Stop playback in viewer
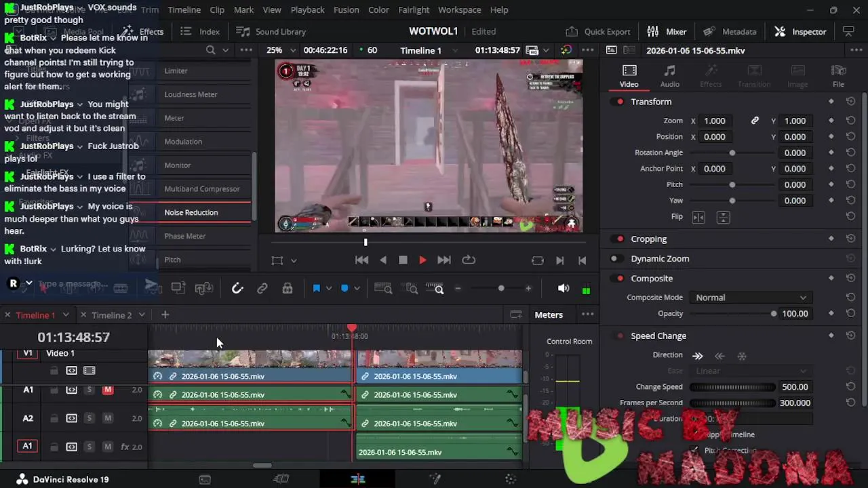Image resolution: width=868 pixels, height=488 pixels. 403,260
